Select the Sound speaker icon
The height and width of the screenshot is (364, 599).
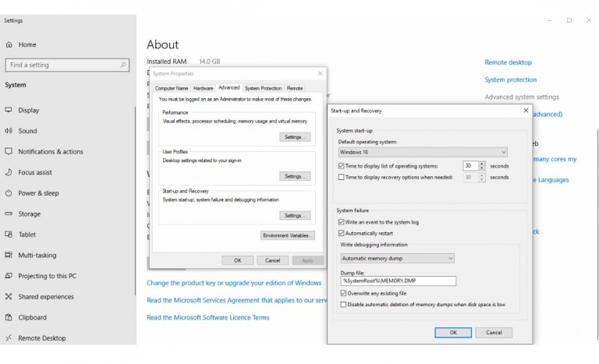coord(9,131)
